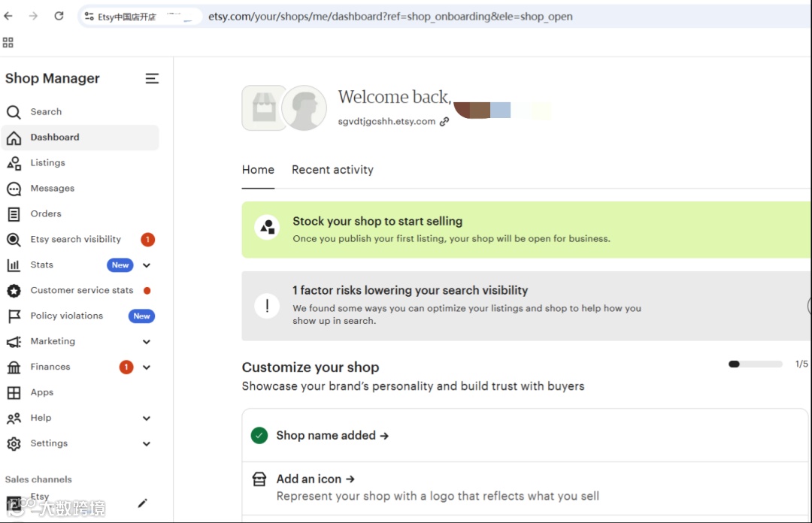Screen dimensions: 812x523
Task: Click the Finances bank icon
Action: pyautogui.click(x=14, y=367)
